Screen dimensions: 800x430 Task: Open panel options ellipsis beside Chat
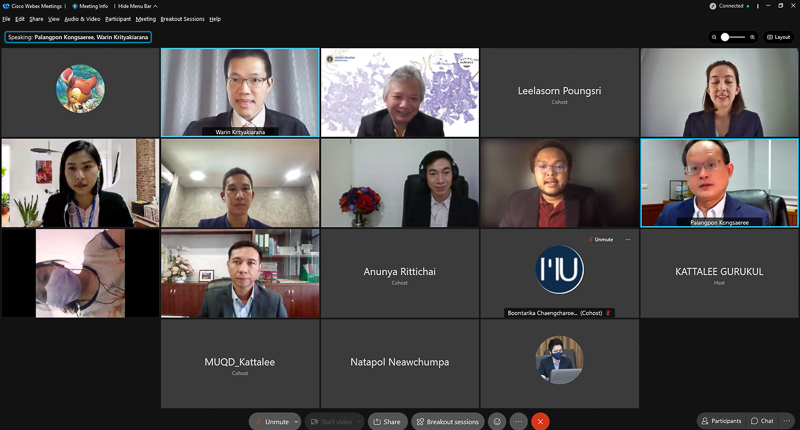coord(787,421)
